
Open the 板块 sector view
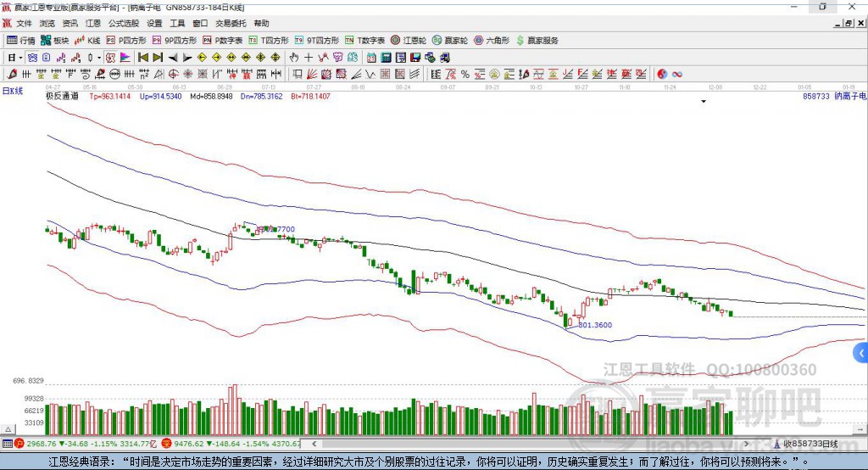55,41
